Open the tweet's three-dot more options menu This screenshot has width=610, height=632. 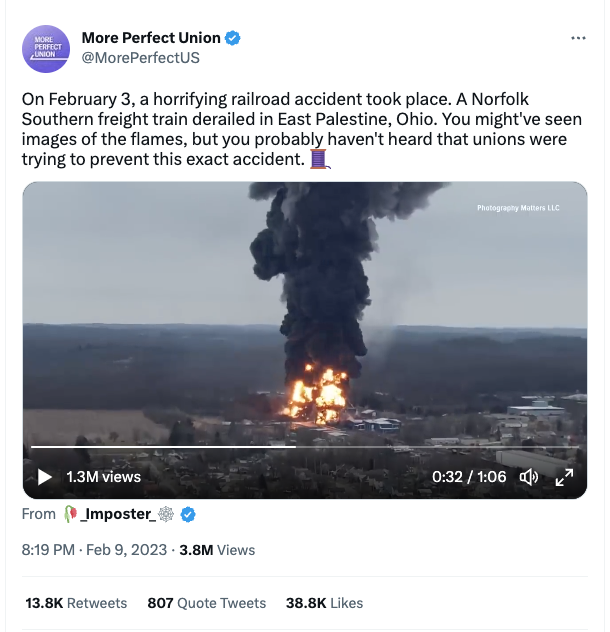click(x=577, y=38)
